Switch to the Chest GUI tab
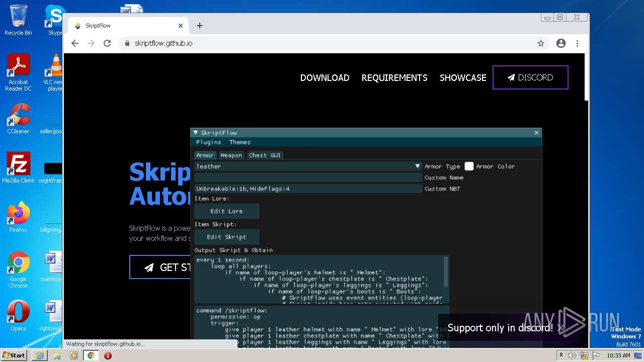 (x=265, y=155)
